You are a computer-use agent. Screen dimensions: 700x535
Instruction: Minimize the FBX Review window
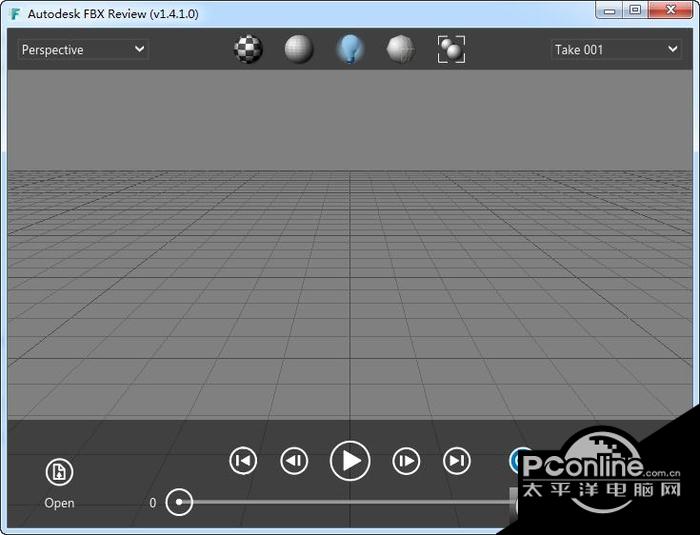[609, 10]
